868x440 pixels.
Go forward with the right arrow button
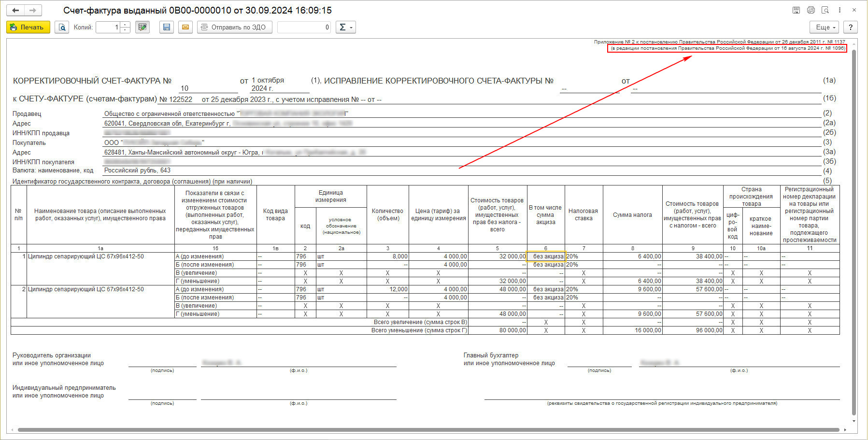(x=33, y=10)
